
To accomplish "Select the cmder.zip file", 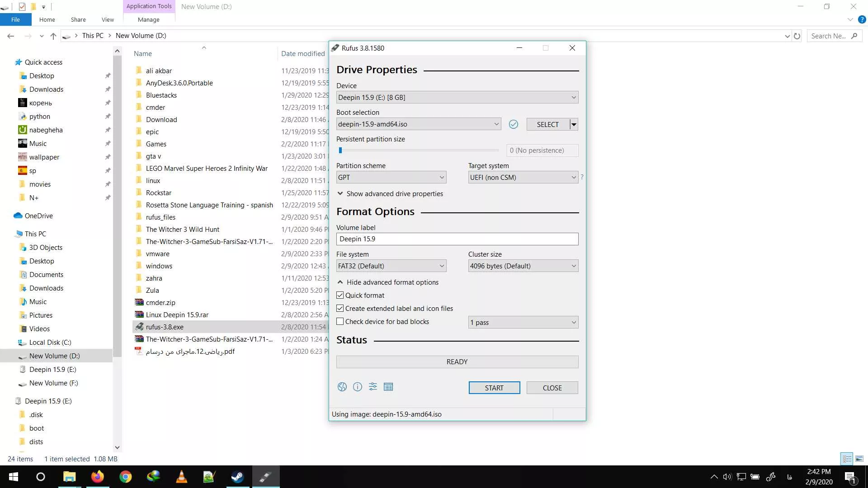I will click(x=160, y=302).
